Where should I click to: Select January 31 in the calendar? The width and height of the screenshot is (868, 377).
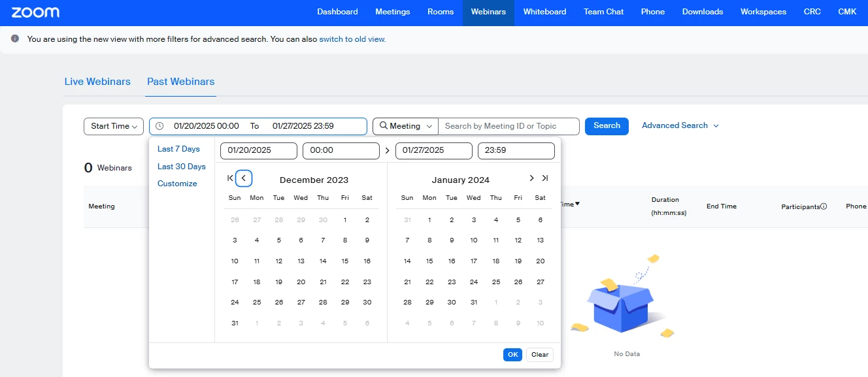(474, 303)
